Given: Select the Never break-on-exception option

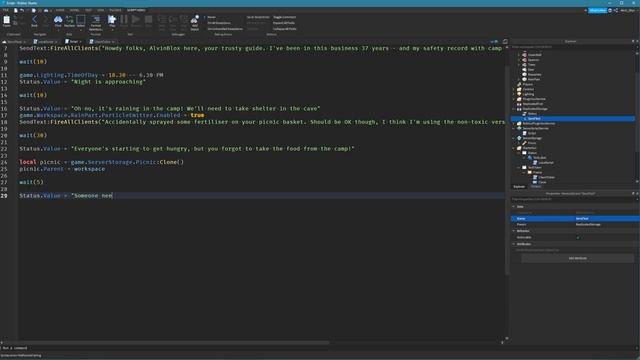Looking at the screenshot, I should coord(211,17).
